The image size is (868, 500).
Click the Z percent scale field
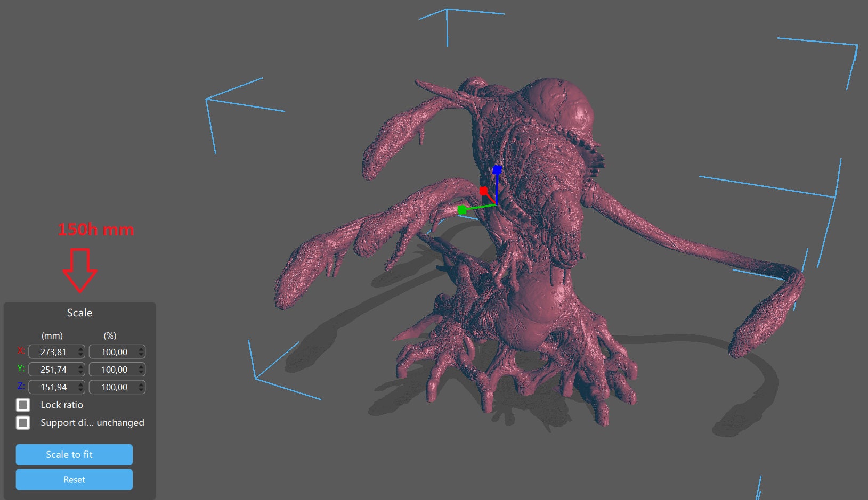tap(113, 387)
